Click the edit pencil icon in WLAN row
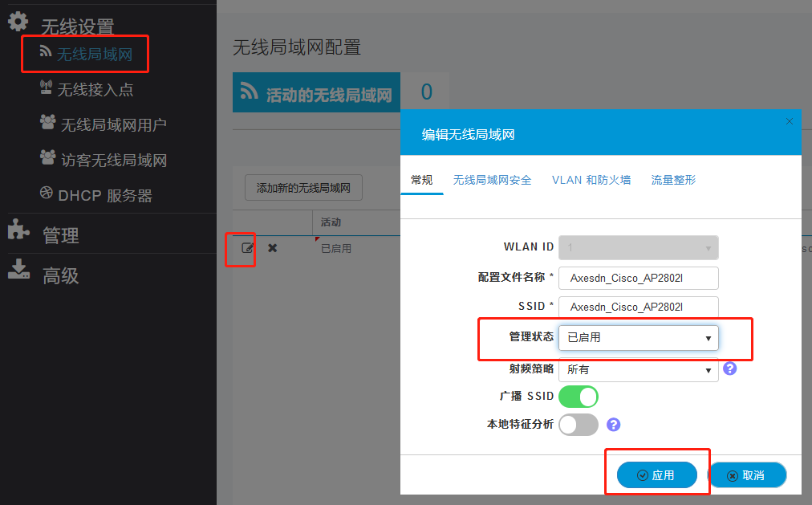The height and width of the screenshot is (505, 812). pyautogui.click(x=248, y=248)
